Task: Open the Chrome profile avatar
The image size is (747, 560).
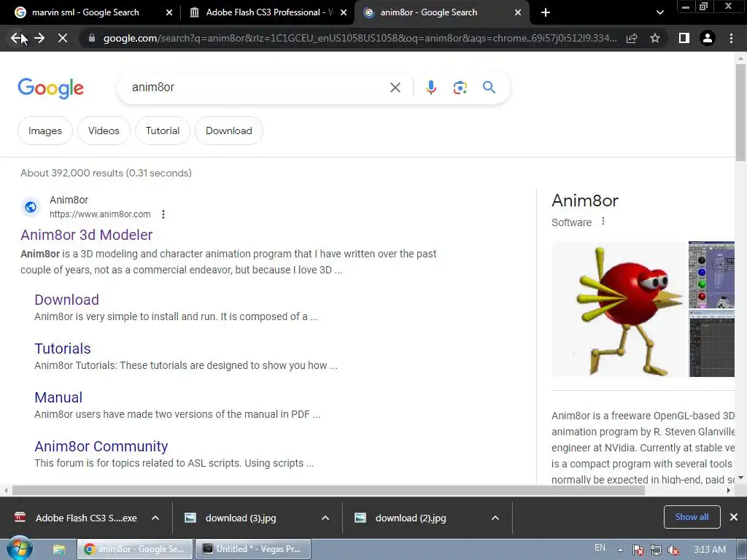Action: click(708, 38)
